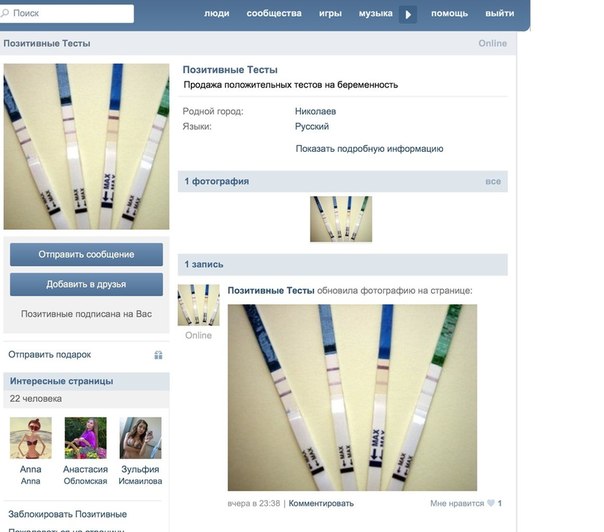Screen dimensions: 604x532
Task: Click the все link in photos header
Action: tap(493, 181)
